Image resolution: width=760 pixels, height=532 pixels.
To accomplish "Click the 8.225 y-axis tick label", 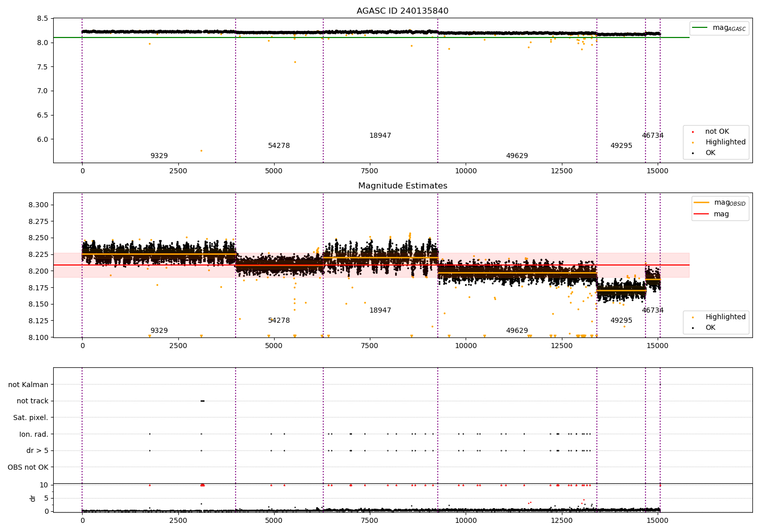I will [x=39, y=255].
